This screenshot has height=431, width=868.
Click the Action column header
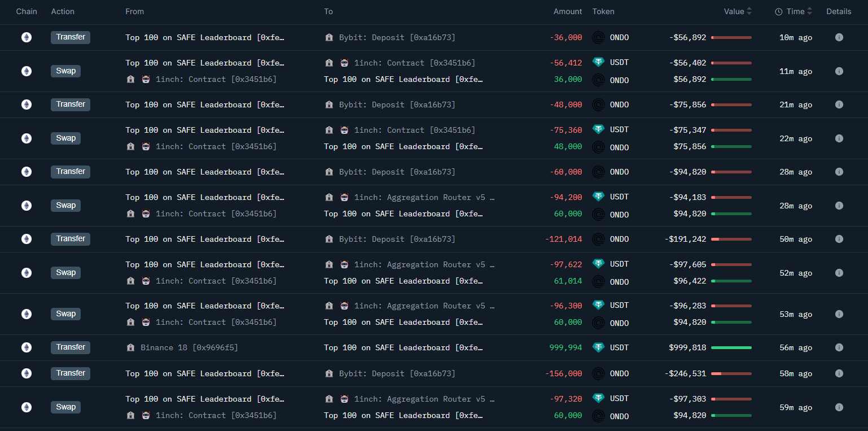pyautogui.click(x=63, y=11)
